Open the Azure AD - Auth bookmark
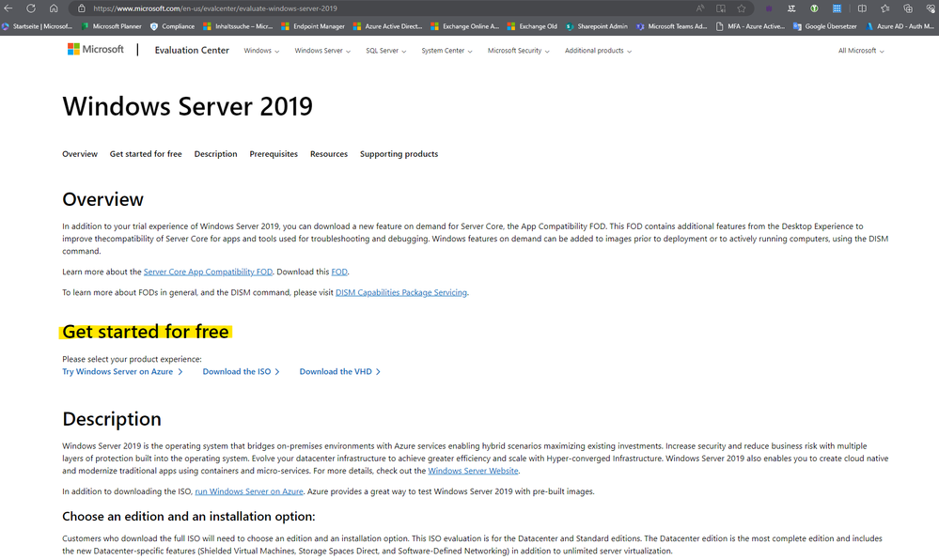The height and width of the screenshot is (560, 939). [900, 26]
